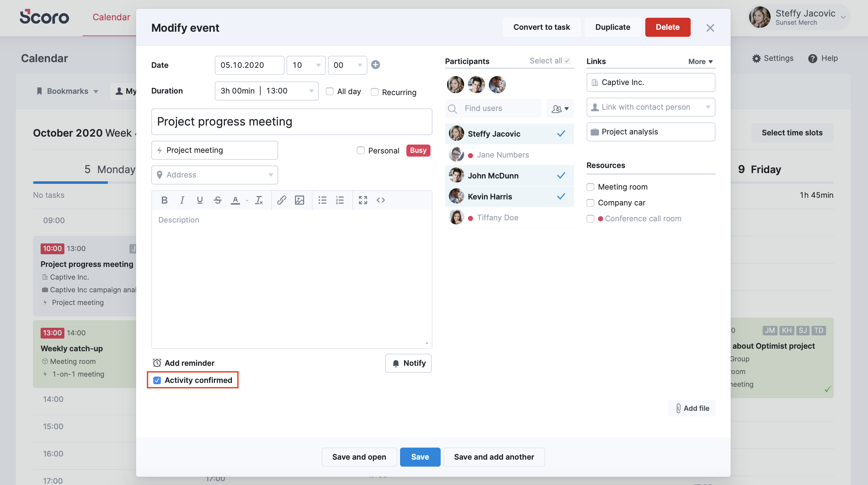Add another date with plus icon
Image resolution: width=868 pixels, height=485 pixels.
coord(375,65)
